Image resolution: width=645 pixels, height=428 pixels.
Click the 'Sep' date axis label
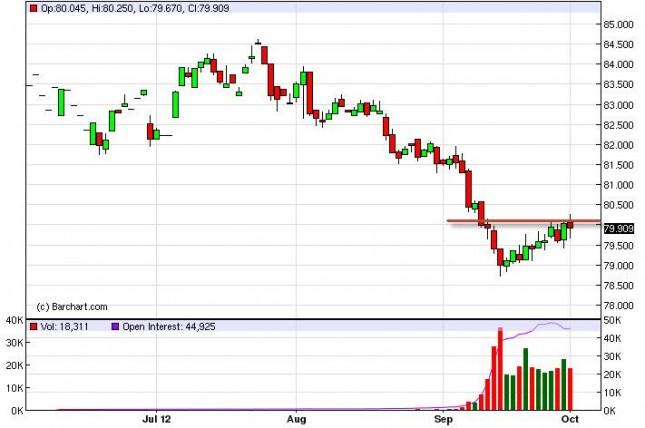443,419
